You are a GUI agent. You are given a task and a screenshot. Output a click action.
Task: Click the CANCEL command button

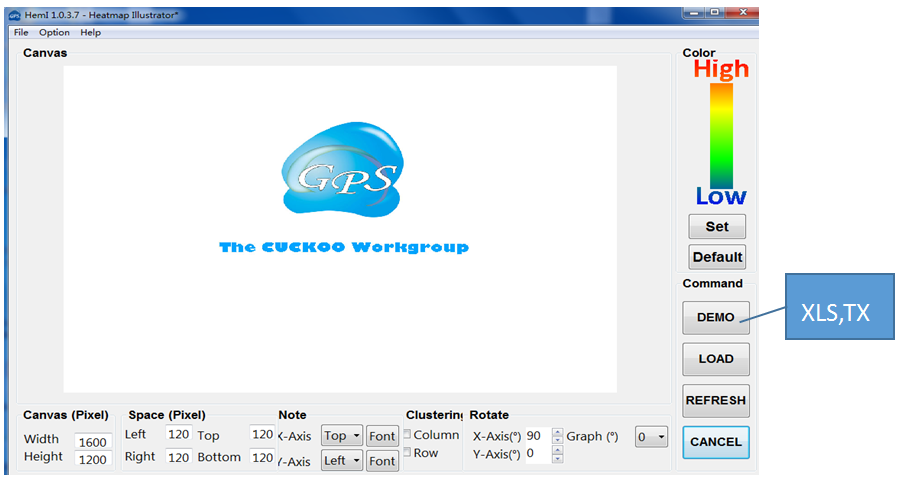pyautogui.click(x=716, y=442)
